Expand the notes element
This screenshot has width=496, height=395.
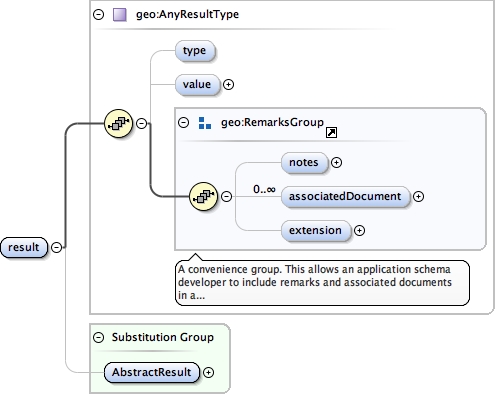pos(336,162)
